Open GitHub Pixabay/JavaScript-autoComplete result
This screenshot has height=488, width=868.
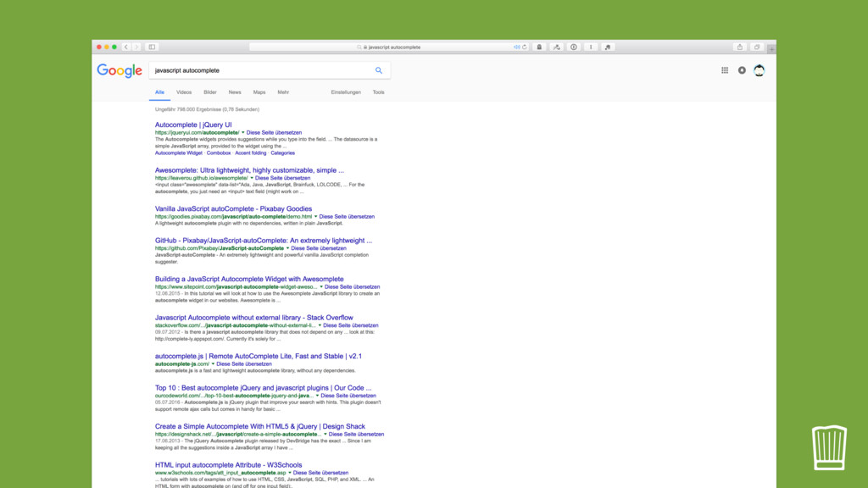(264, 241)
